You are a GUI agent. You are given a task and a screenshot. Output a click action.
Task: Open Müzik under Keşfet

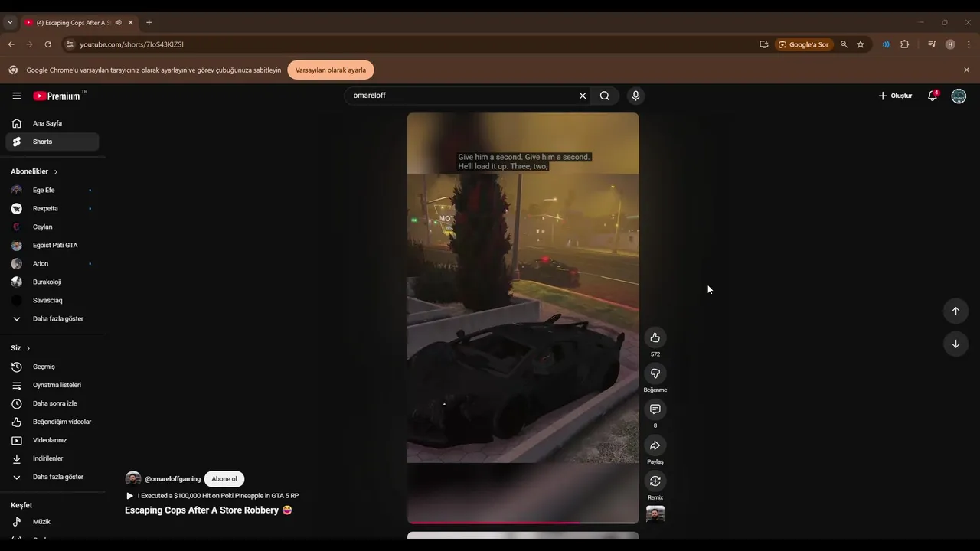(x=52, y=521)
